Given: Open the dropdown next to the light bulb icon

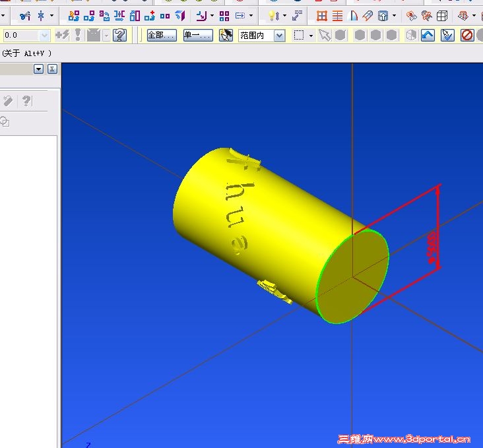Looking at the screenshot, I should [x=284, y=15].
